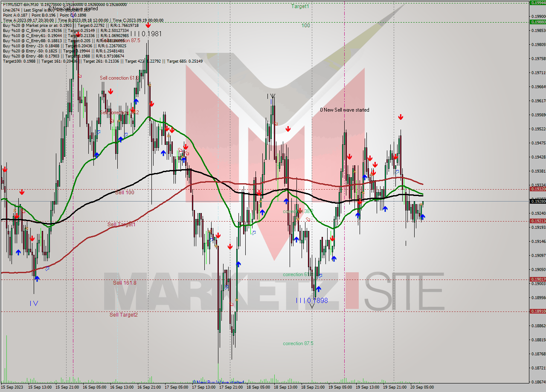
Task: Click the 0.19428 price axis tick
Action: (x=538, y=157)
